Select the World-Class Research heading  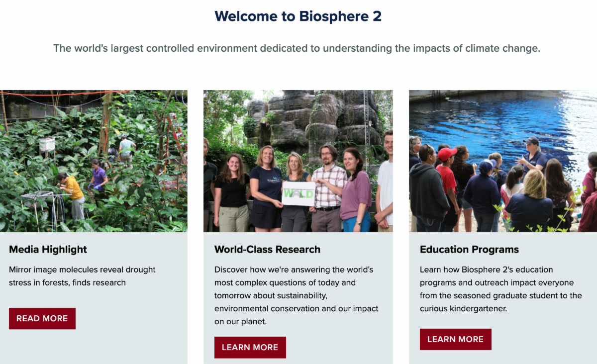click(x=267, y=249)
